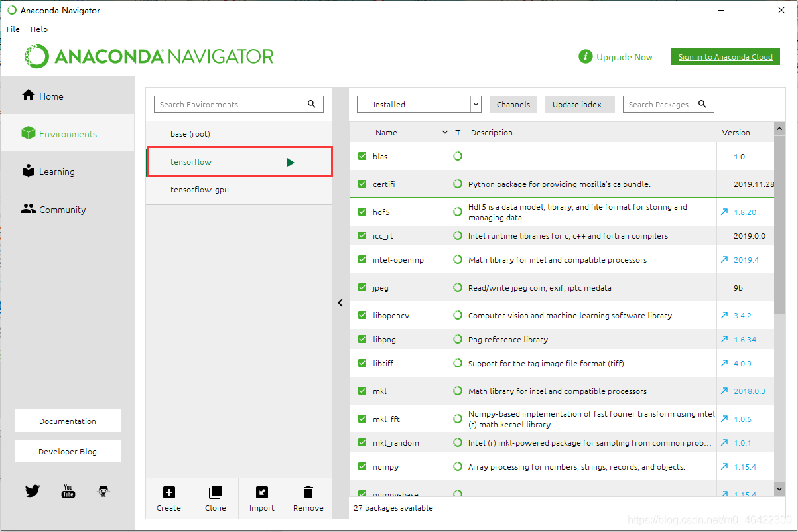798x532 pixels.
Task: Collapse the environments panel arrow
Action: 340,302
